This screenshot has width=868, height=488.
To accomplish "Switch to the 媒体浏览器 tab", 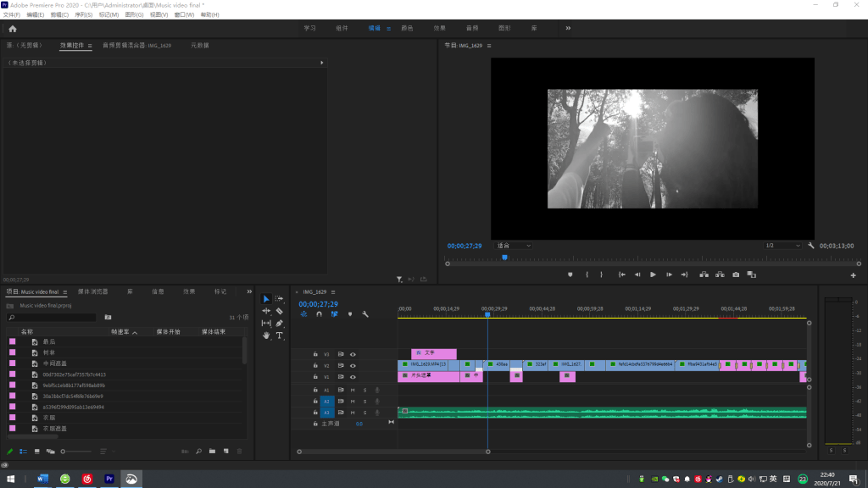I will tap(92, 291).
